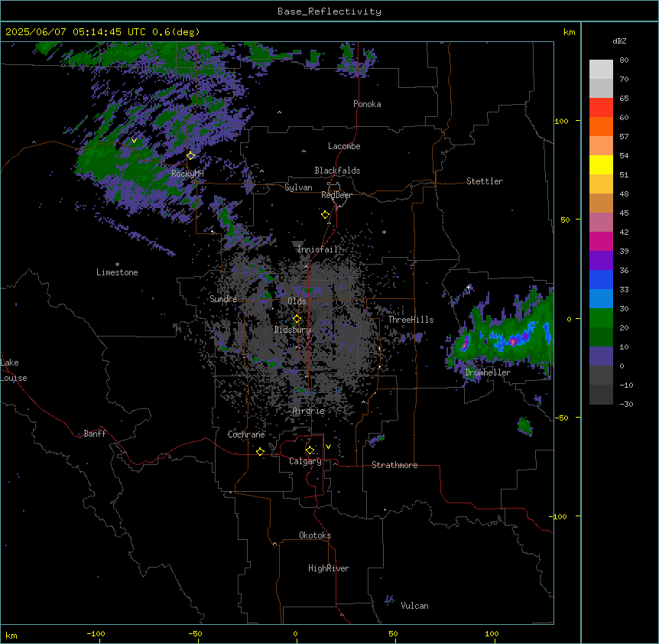Image resolution: width=659 pixels, height=644 pixels.
Task: Click the ThreeHills city label
Action: tap(411, 320)
